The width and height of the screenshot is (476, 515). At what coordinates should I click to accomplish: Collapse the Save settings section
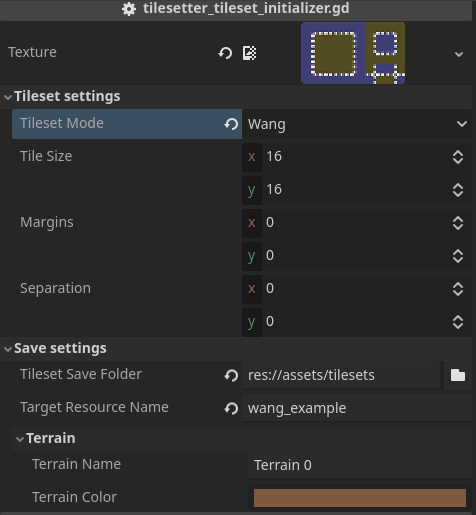coord(8,349)
